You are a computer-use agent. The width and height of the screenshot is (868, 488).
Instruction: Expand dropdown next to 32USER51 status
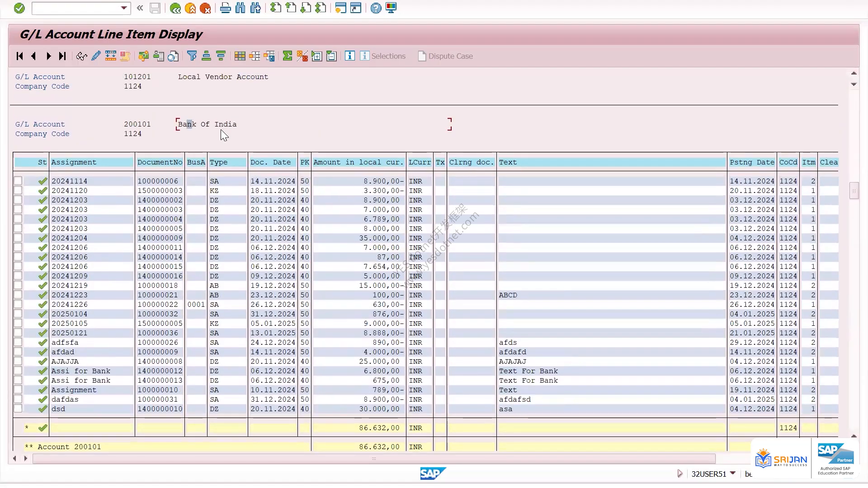click(x=733, y=473)
